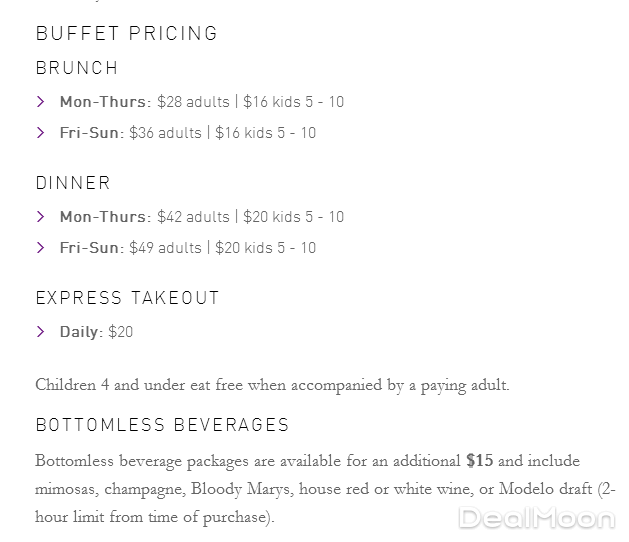The height and width of the screenshot is (542, 629).
Task: Click the chevron before dinner Mon-Thurs pricing
Action: (x=41, y=216)
